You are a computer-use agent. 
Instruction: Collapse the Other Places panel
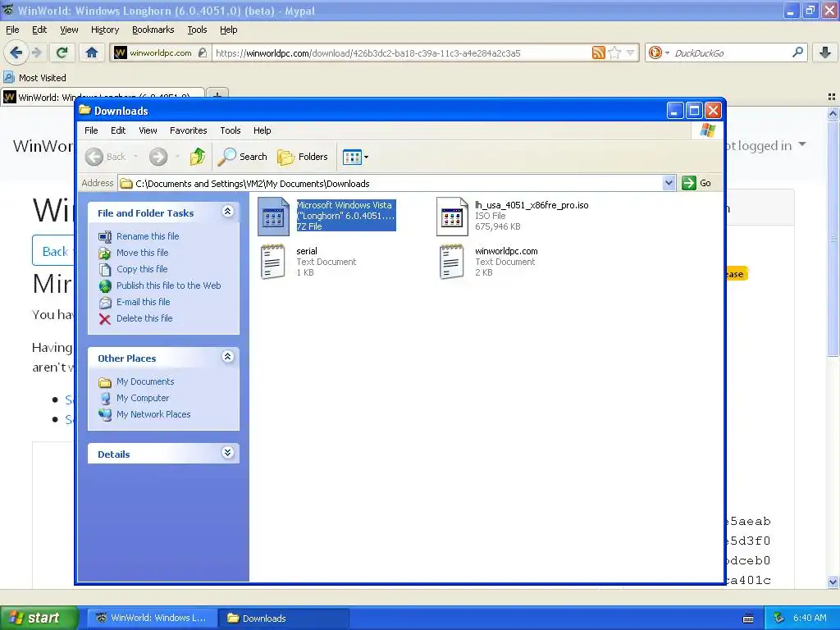228,357
